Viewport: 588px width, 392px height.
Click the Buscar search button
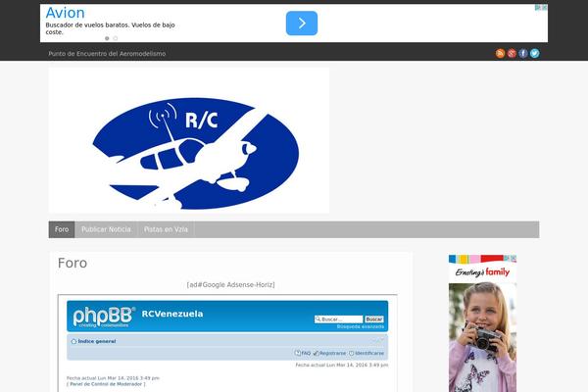374,319
